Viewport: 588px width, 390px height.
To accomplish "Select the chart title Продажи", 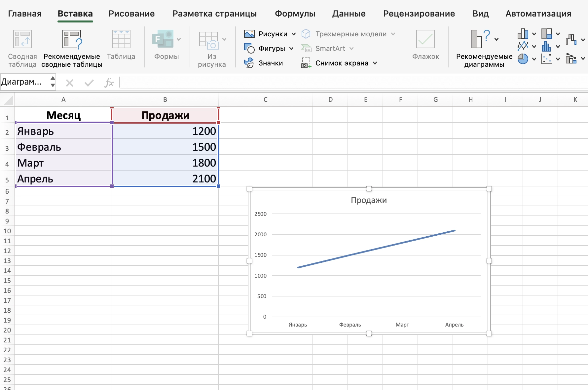I will click(369, 200).
